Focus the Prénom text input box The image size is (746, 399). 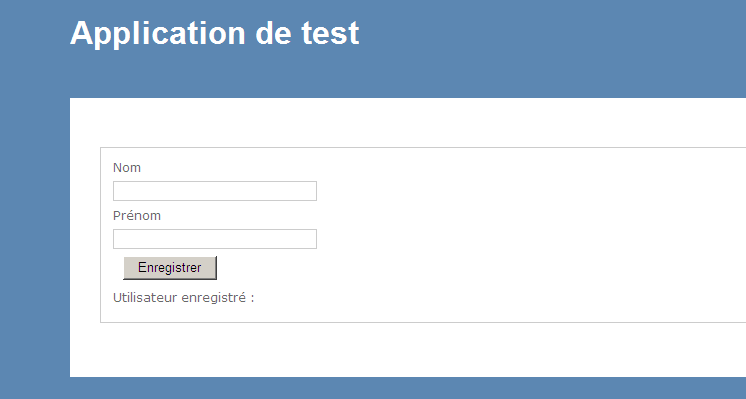pyautogui.click(x=215, y=239)
